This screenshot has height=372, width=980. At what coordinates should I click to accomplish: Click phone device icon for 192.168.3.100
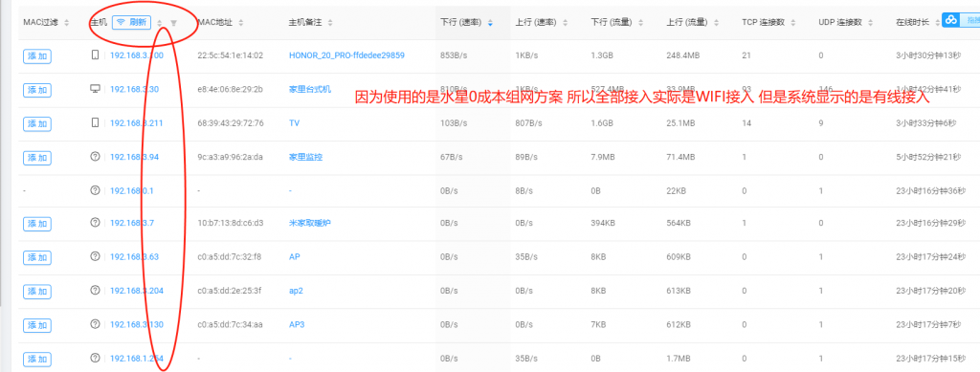(x=95, y=55)
